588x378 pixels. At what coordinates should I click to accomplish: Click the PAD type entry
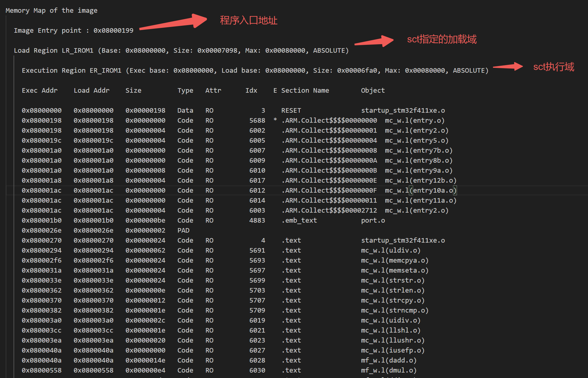click(183, 230)
